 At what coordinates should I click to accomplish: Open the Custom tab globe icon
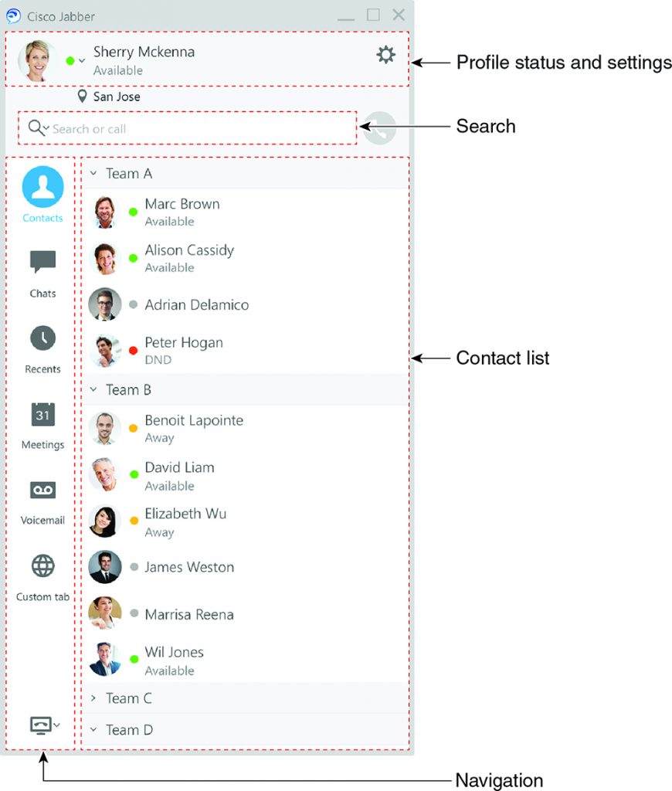[x=43, y=565]
